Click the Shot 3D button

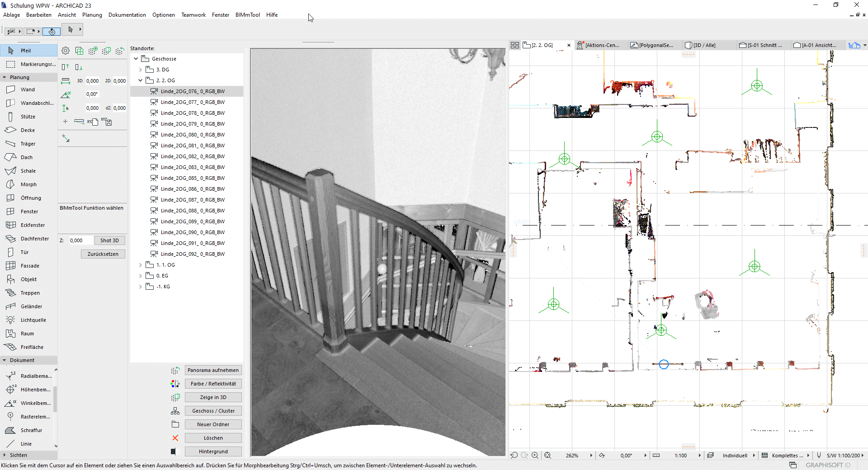(109, 240)
